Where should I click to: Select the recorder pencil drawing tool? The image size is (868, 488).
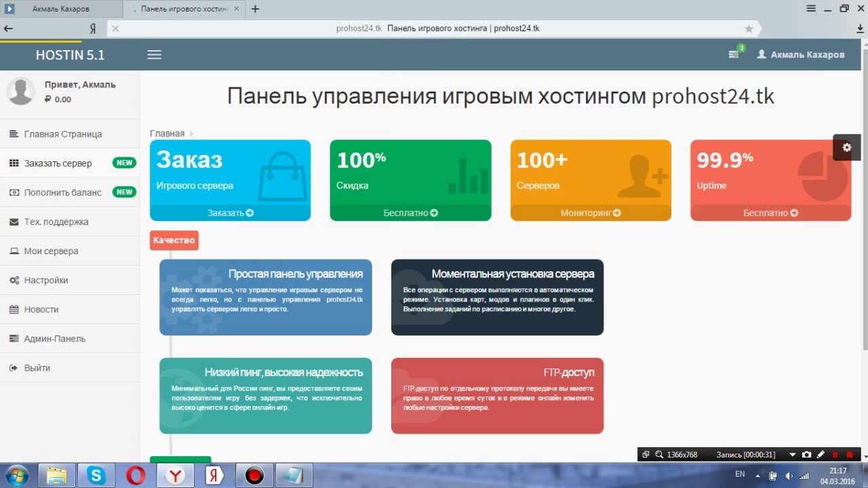[821, 454]
